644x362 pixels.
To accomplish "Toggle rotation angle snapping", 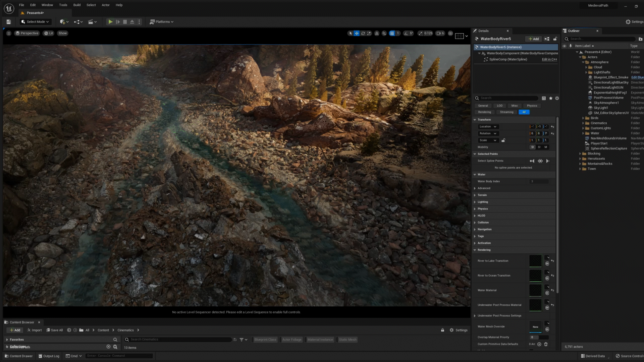I will click(x=406, y=33).
